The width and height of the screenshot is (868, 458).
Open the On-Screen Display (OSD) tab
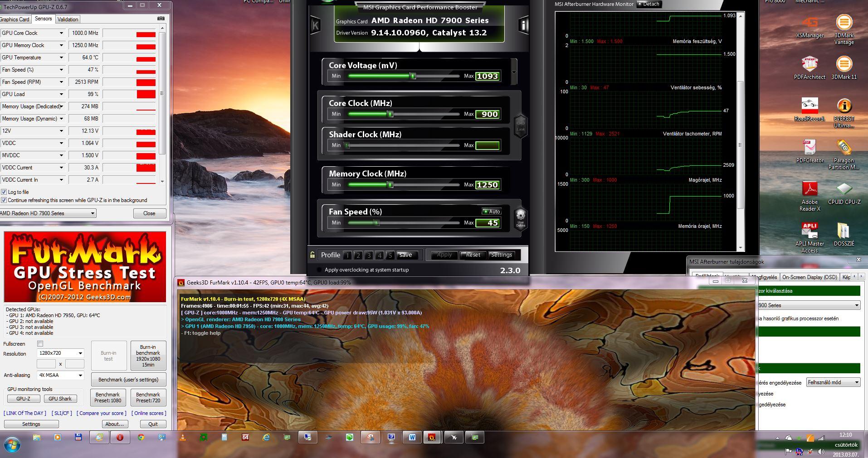coord(810,277)
